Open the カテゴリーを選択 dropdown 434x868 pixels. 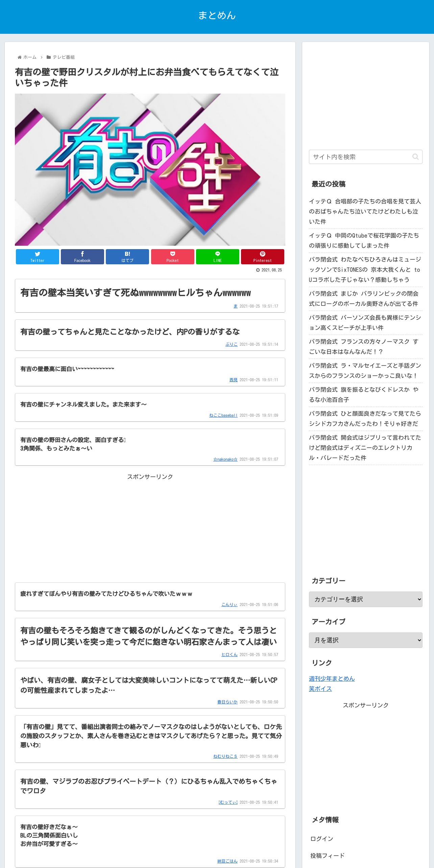(x=366, y=599)
